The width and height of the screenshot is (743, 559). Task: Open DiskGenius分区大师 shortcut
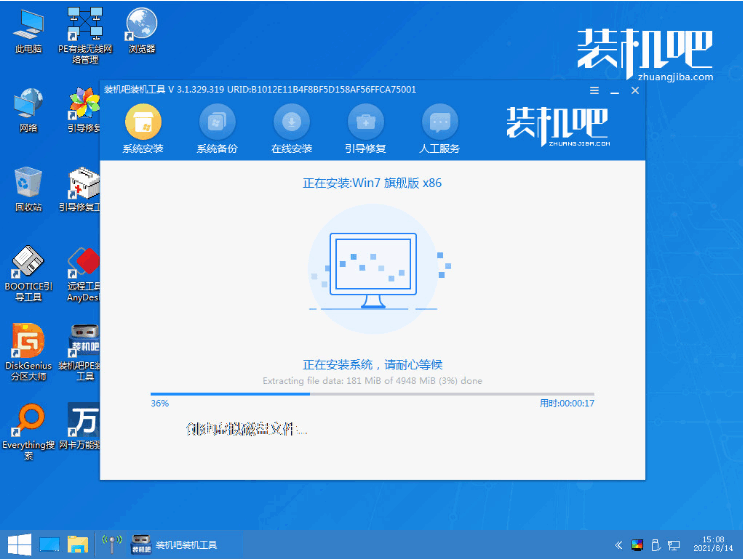point(28,352)
